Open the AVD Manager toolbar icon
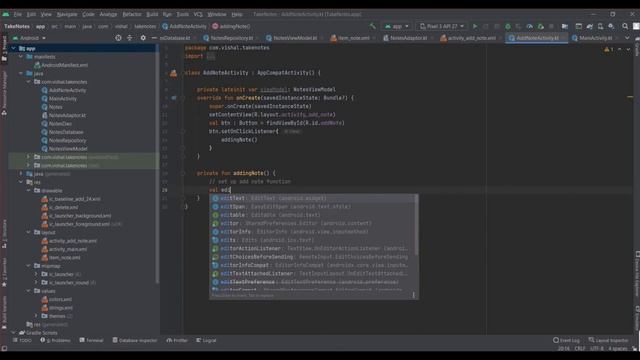The width and height of the screenshot is (640, 360). pos(600,26)
